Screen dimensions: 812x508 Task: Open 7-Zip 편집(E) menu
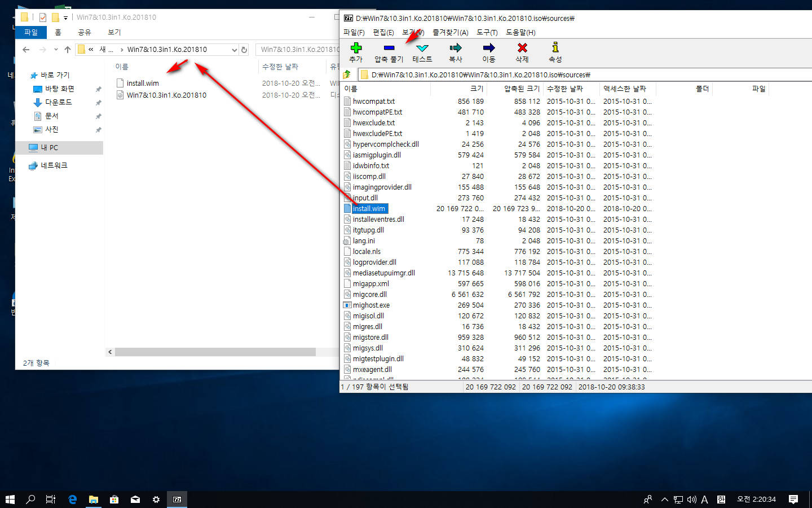(383, 32)
